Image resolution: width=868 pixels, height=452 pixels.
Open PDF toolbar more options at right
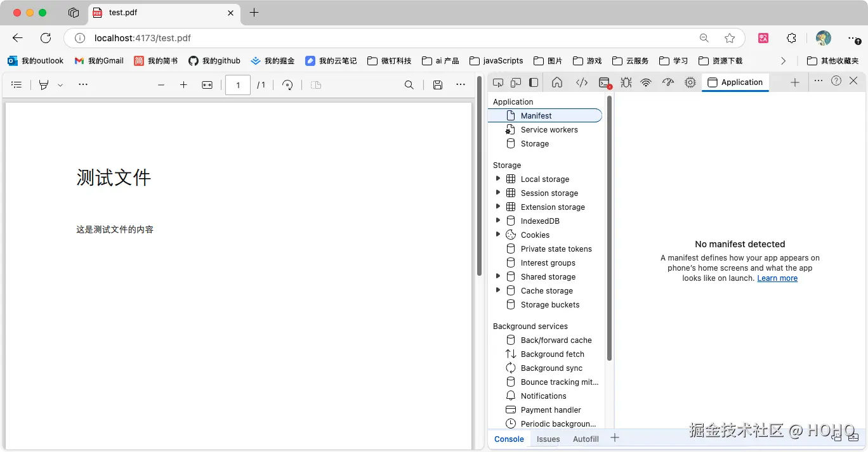pyautogui.click(x=461, y=85)
